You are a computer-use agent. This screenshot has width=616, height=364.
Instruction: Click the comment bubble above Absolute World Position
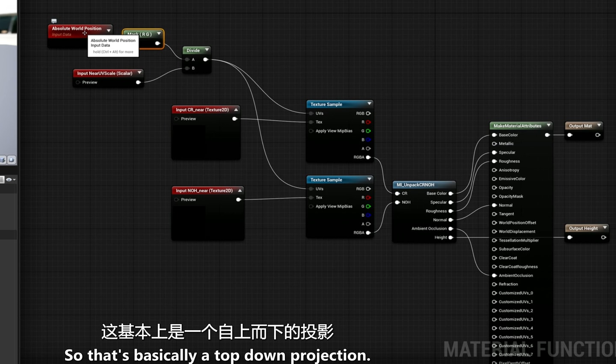tap(54, 21)
